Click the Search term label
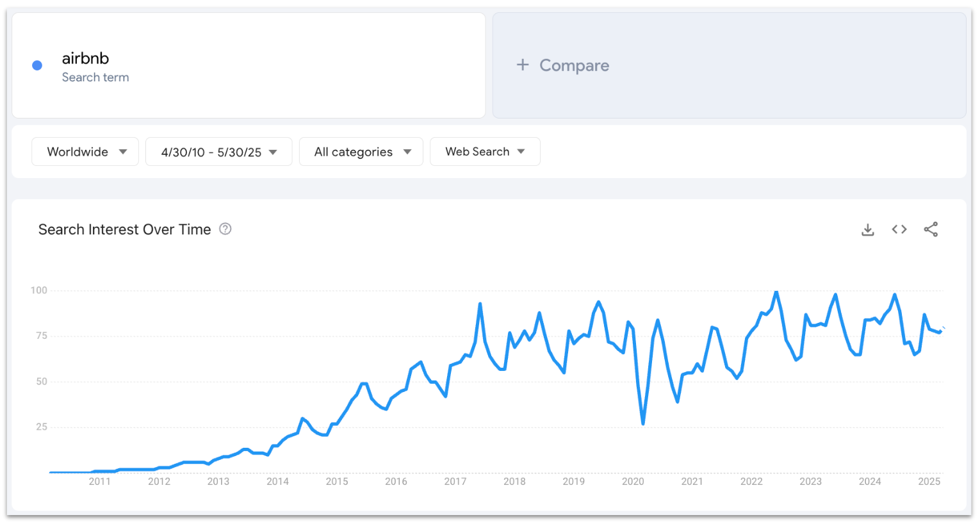This screenshot has width=980, height=524. pyautogui.click(x=95, y=78)
